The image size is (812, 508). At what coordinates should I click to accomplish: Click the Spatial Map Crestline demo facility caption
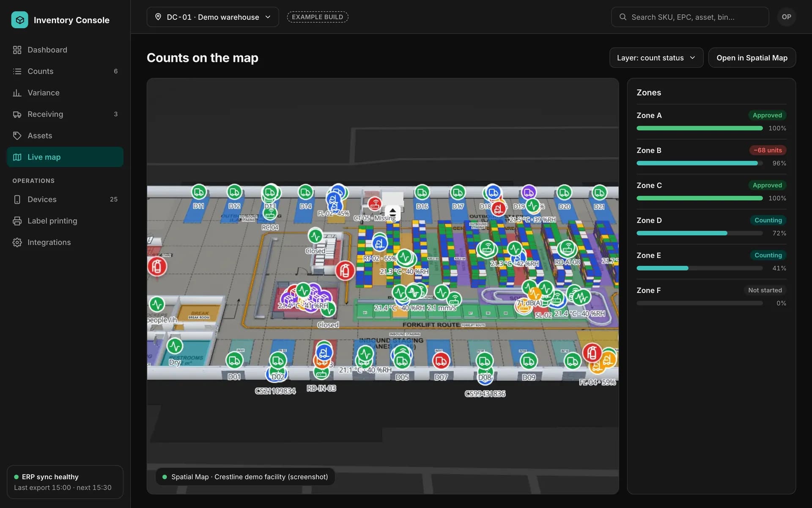tap(245, 477)
